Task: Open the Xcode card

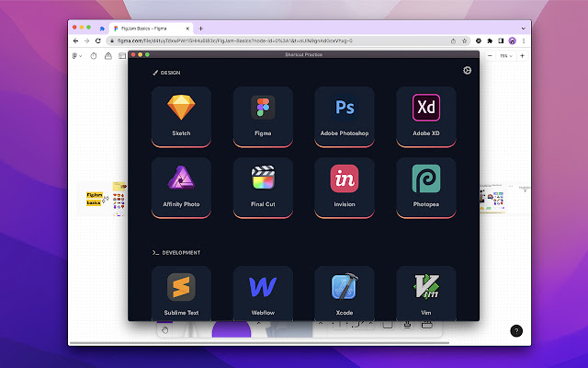Action: tap(345, 293)
